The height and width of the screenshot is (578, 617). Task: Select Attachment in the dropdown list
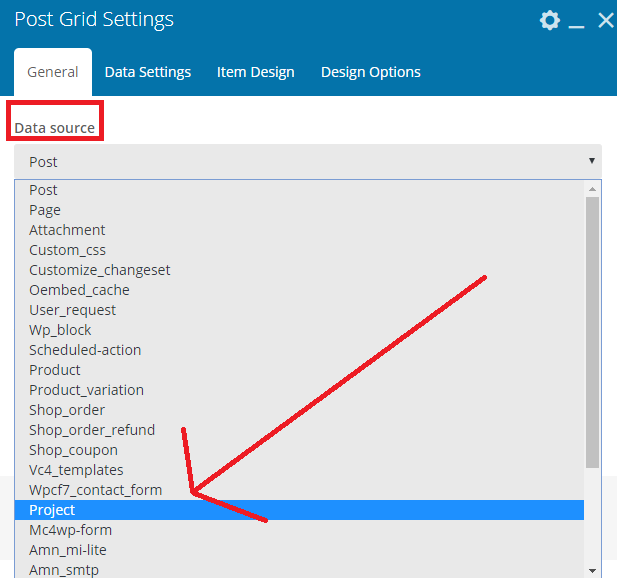[x=299, y=230]
